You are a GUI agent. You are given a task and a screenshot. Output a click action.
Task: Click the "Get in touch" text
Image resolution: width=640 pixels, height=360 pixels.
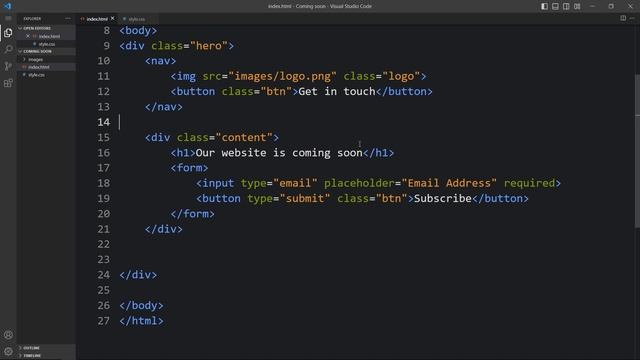[337, 91]
